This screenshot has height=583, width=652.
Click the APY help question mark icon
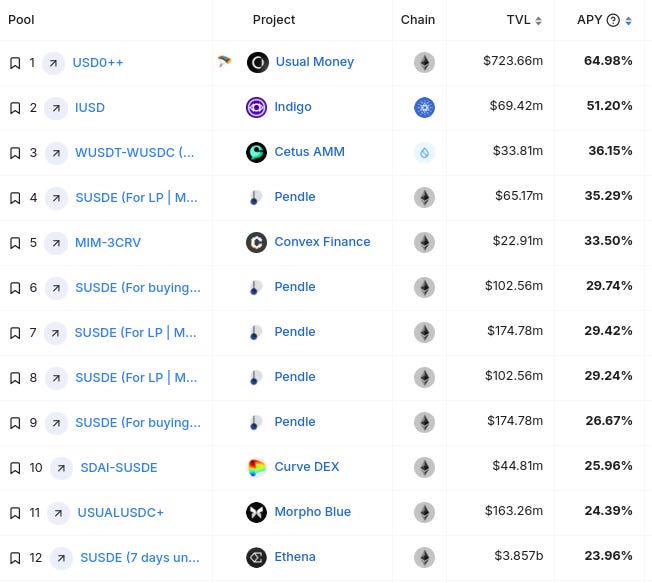pos(613,20)
